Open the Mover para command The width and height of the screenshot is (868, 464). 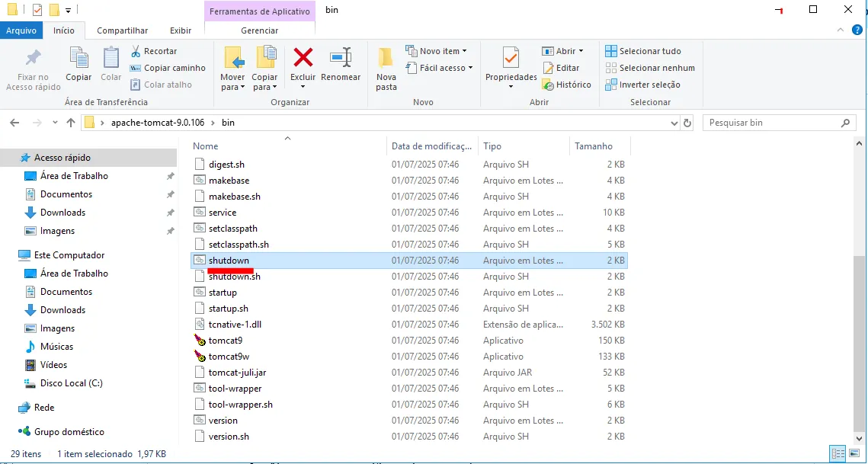pos(232,69)
